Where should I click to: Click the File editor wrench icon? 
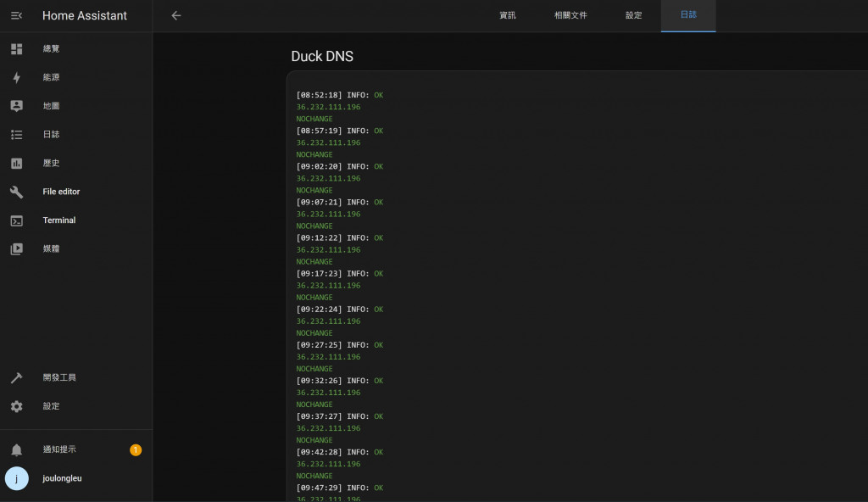pyautogui.click(x=17, y=192)
